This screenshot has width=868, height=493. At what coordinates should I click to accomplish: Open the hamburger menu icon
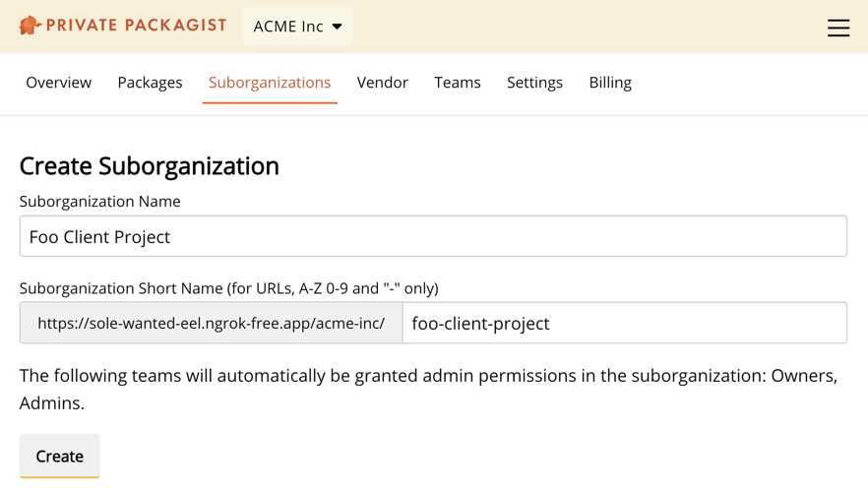[x=837, y=28]
